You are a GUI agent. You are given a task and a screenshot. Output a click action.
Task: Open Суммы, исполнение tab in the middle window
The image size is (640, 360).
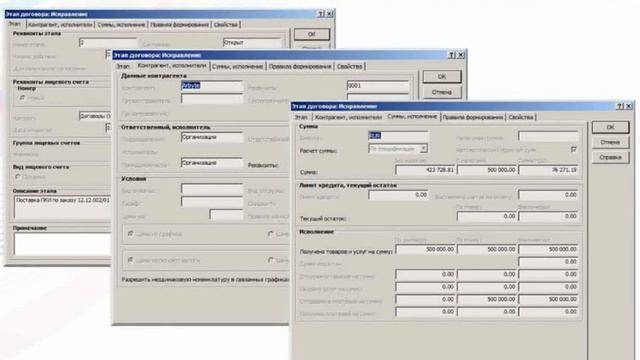pyautogui.click(x=238, y=66)
